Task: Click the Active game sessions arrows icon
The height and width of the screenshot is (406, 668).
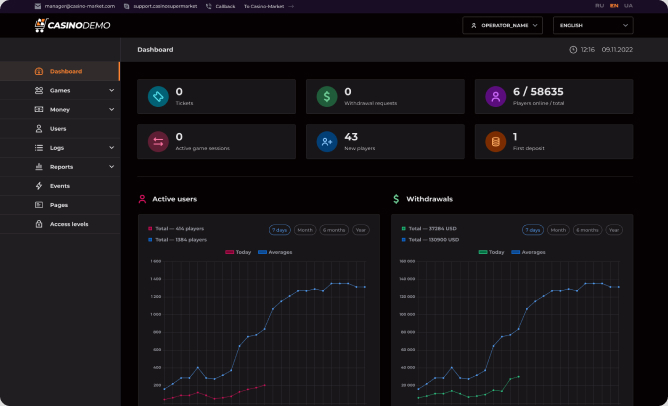Action: click(x=157, y=142)
